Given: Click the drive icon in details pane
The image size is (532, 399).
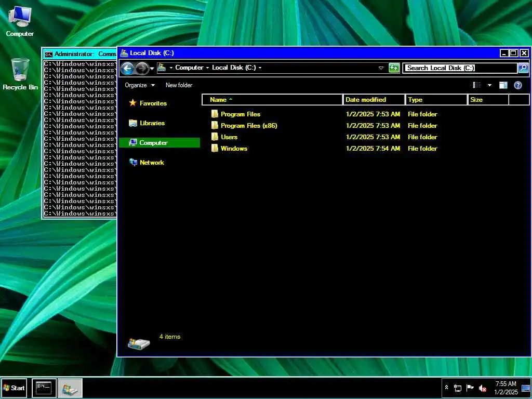Looking at the screenshot, I should pos(138,343).
